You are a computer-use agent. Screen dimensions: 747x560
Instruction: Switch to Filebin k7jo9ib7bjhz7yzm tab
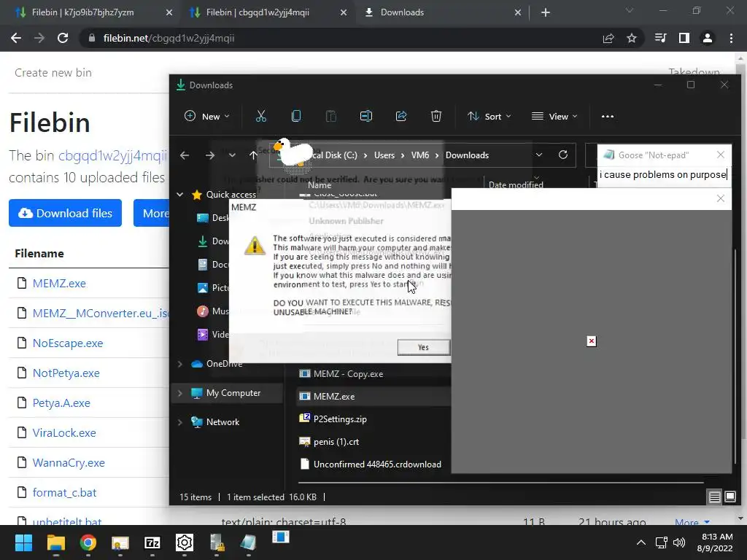pos(83,12)
